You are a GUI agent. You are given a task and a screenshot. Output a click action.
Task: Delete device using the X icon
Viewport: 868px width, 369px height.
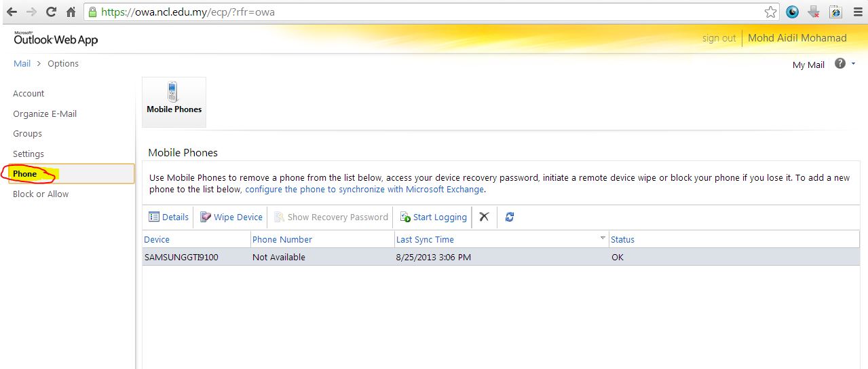coord(484,217)
